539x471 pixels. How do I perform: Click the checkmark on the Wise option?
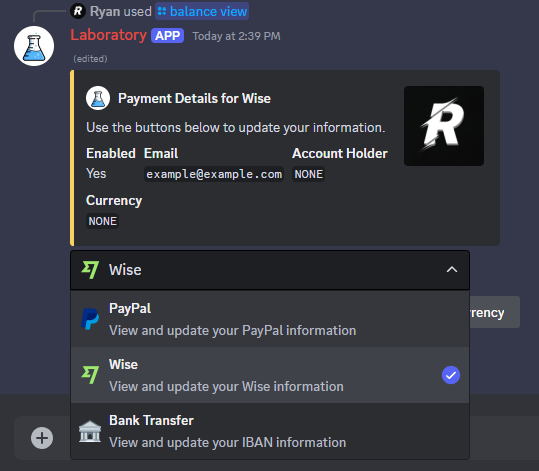pos(451,375)
